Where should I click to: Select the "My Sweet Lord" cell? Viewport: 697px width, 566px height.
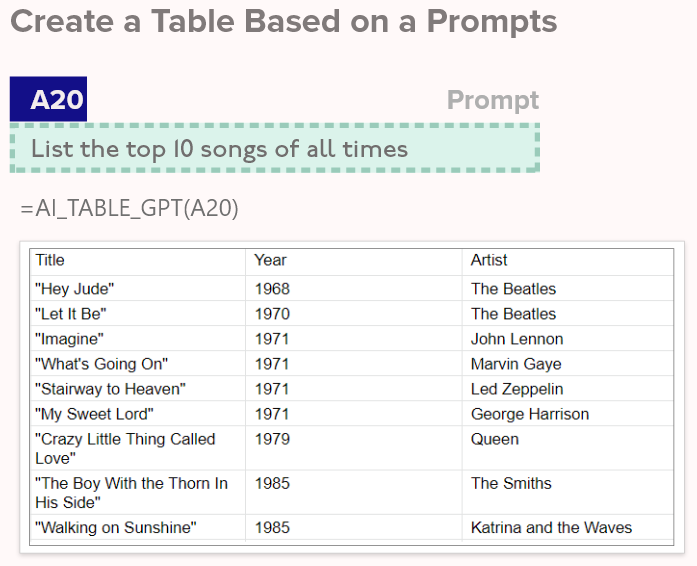137,413
